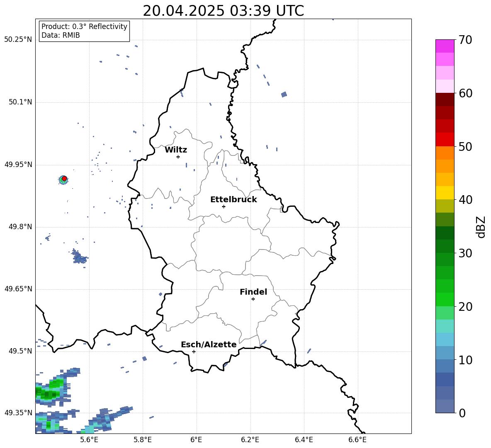The width and height of the screenshot is (491, 448).
Task: Click the 49.35°N latitude label
Action: click(18, 413)
